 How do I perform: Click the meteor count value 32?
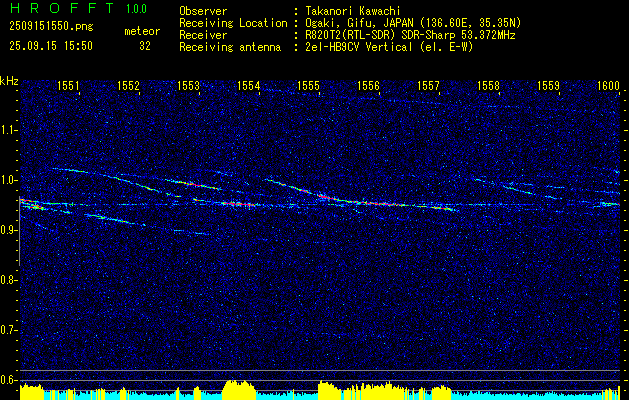tap(145, 46)
